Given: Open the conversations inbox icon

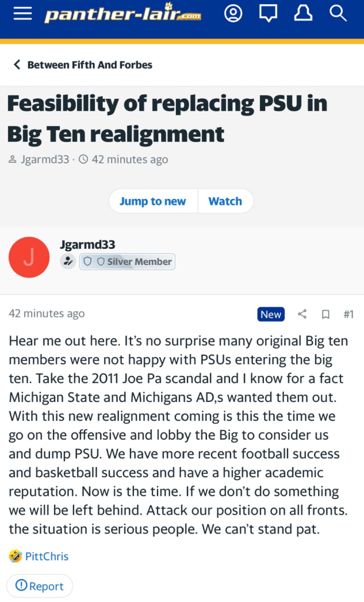Looking at the screenshot, I should coord(268,14).
